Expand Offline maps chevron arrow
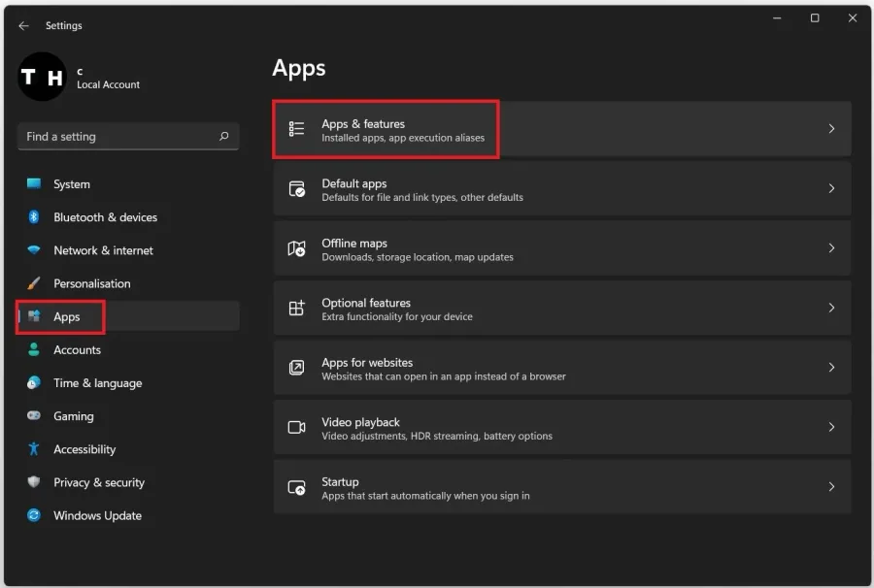874x588 pixels. pyautogui.click(x=831, y=248)
